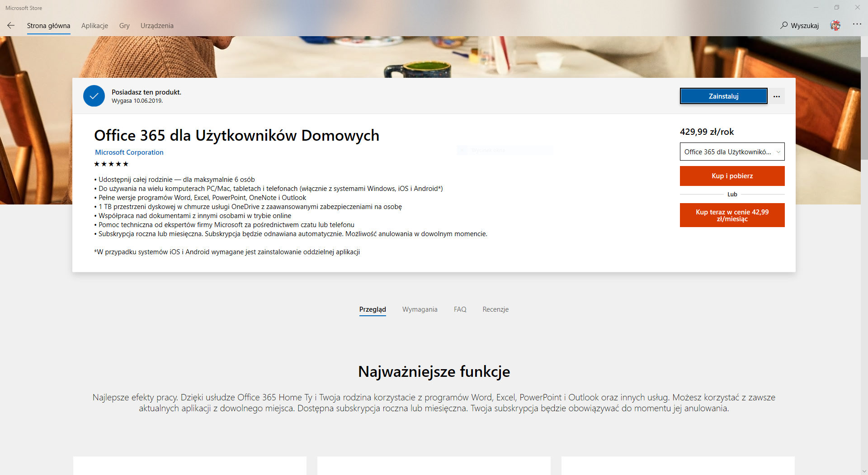Click Kup teraz w cenie 42,99 zł/miesiąc
The height and width of the screenshot is (475, 868).
pyautogui.click(x=732, y=215)
